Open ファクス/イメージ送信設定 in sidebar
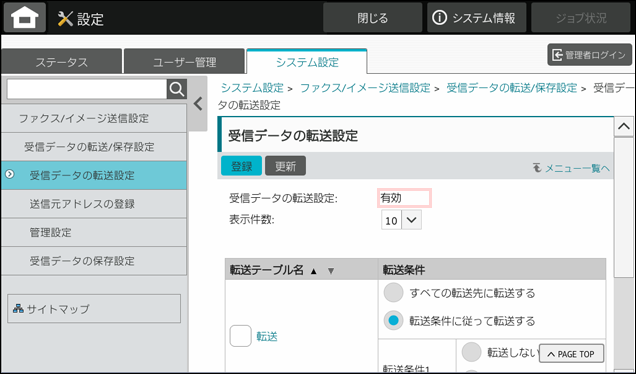Image resolution: width=636 pixels, height=374 pixels. [94, 118]
